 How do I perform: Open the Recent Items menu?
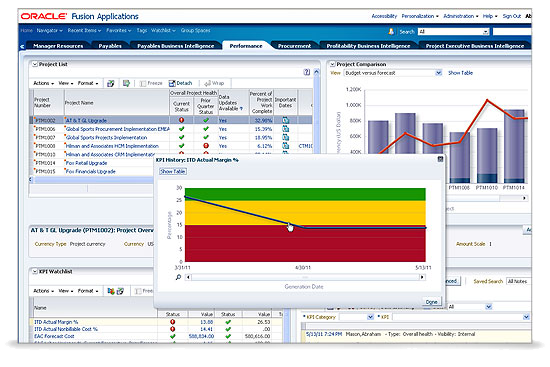point(84,31)
